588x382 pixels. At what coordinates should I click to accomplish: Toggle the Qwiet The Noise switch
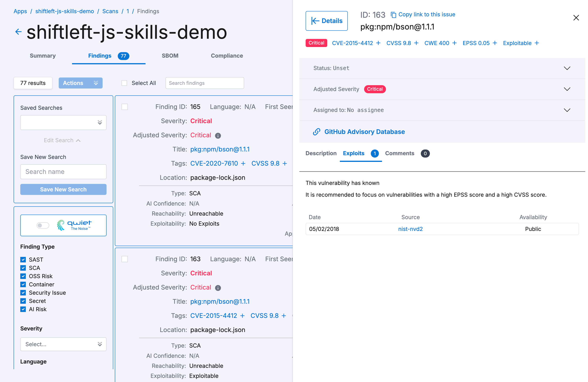(x=43, y=225)
